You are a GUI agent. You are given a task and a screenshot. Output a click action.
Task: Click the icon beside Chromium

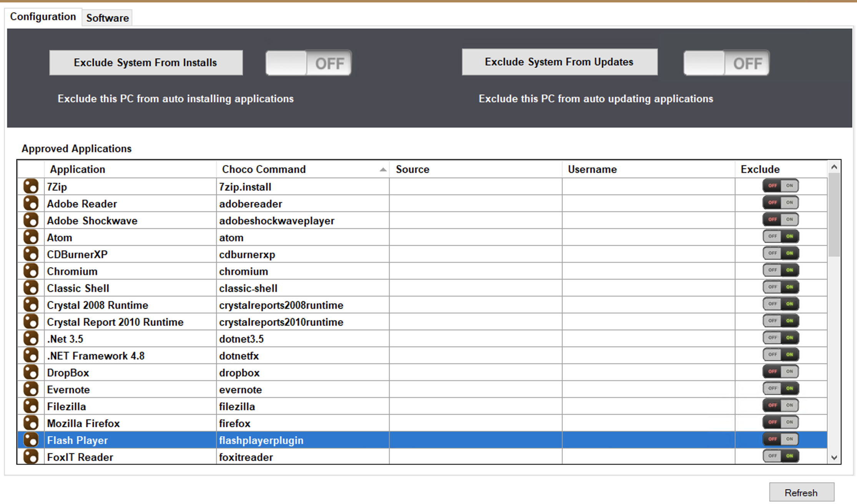click(31, 271)
